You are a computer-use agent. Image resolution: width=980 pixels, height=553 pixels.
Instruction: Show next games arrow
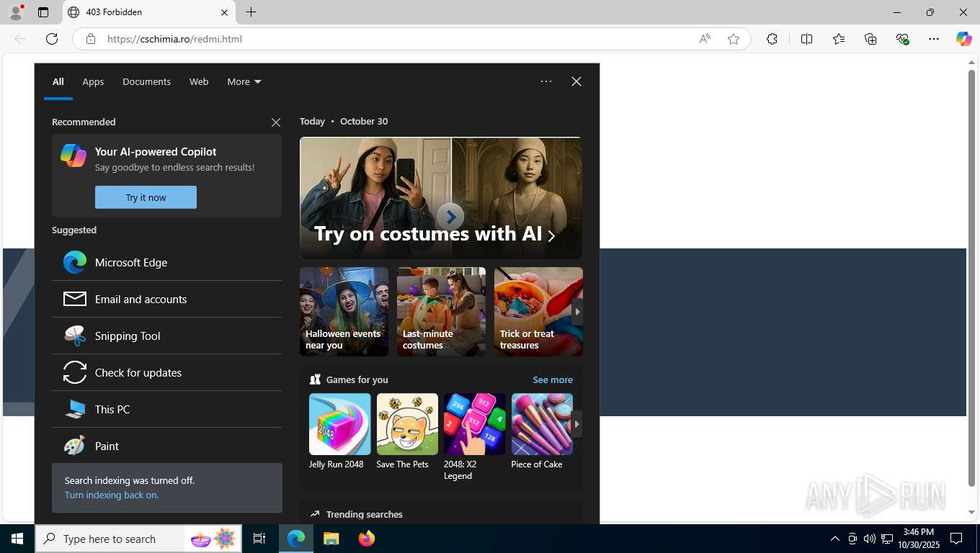pos(576,424)
